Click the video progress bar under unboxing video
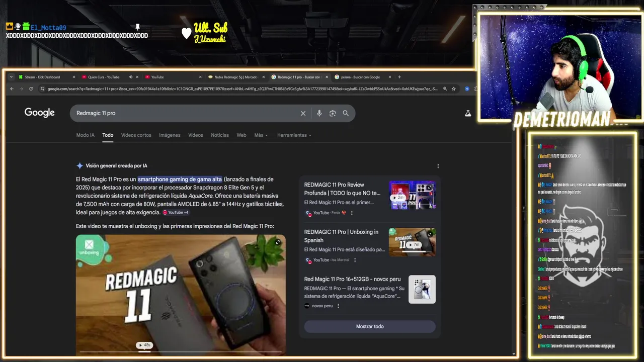The height and width of the screenshot is (362, 644). pos(181,351)
